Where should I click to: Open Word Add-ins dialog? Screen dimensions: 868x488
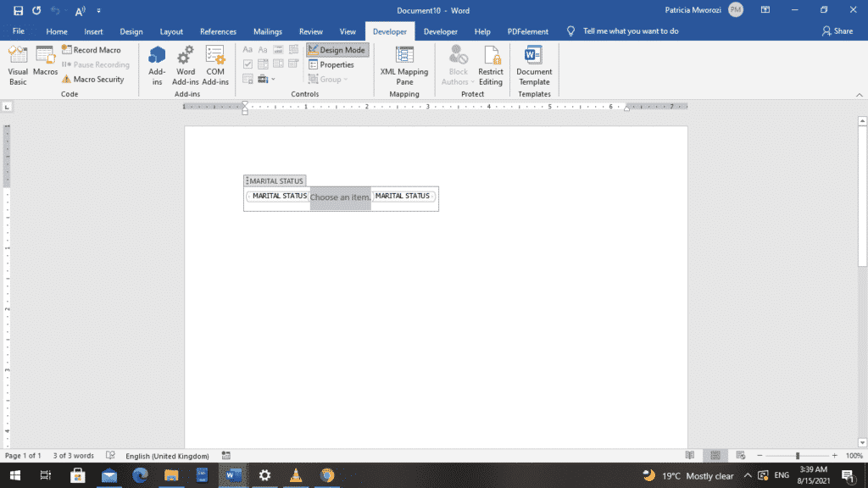pos(185,65)
